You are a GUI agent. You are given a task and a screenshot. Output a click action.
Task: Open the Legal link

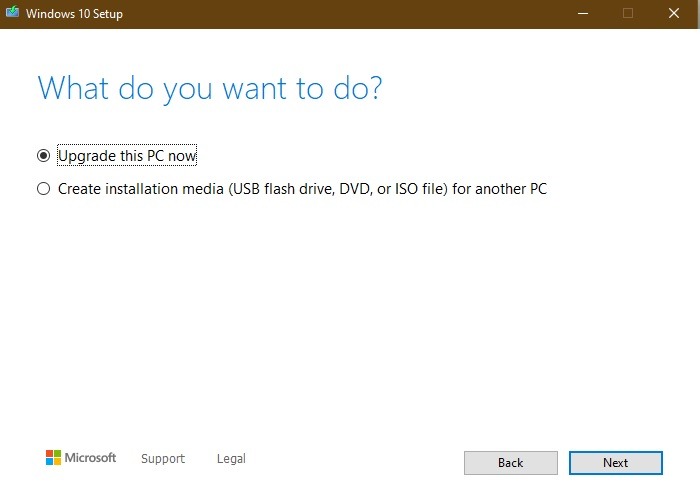point(231,458)
